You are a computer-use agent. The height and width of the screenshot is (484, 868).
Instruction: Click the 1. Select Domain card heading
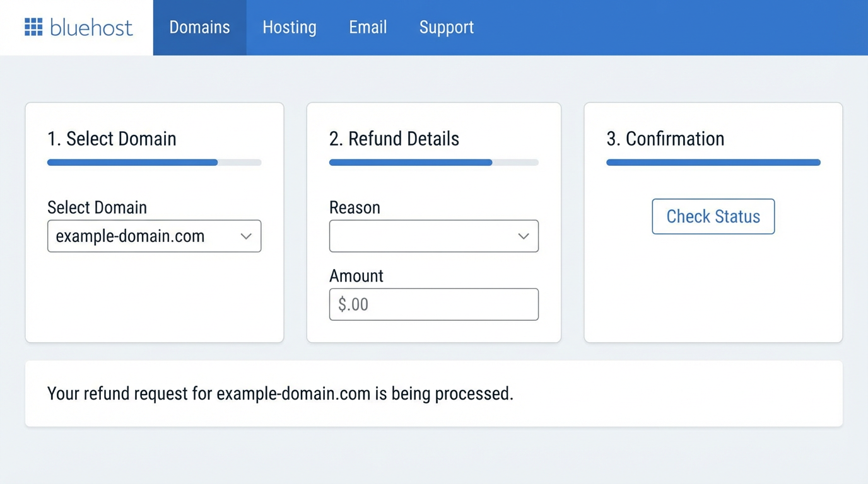coord(112,139)
